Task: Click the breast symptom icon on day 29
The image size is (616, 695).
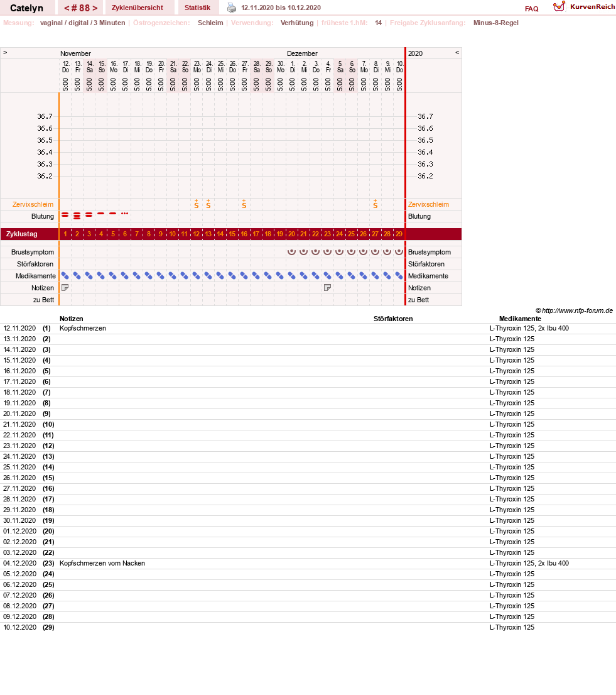Action: pos(399,252)
